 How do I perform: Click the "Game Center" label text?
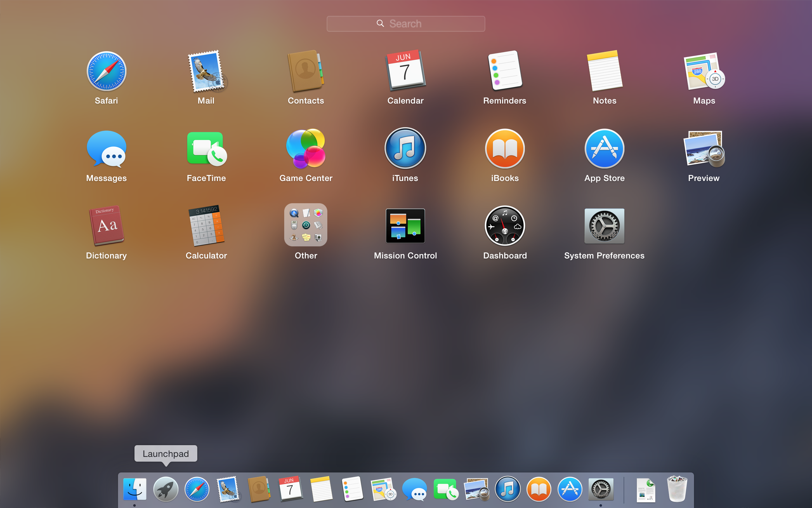pos(306,178)
